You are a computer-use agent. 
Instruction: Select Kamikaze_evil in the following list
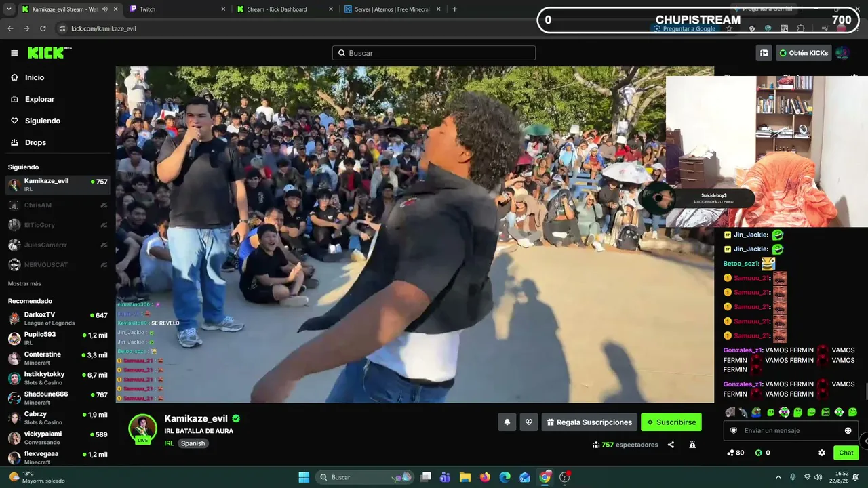click(58, 185)
